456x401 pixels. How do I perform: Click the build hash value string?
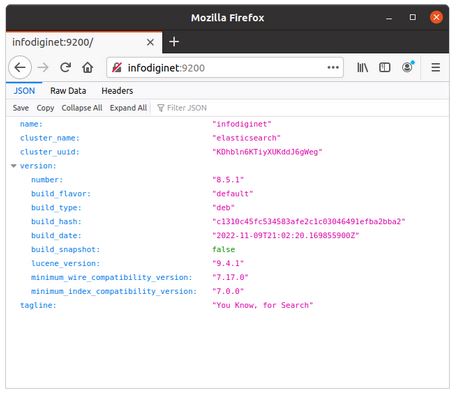(309, 222)
